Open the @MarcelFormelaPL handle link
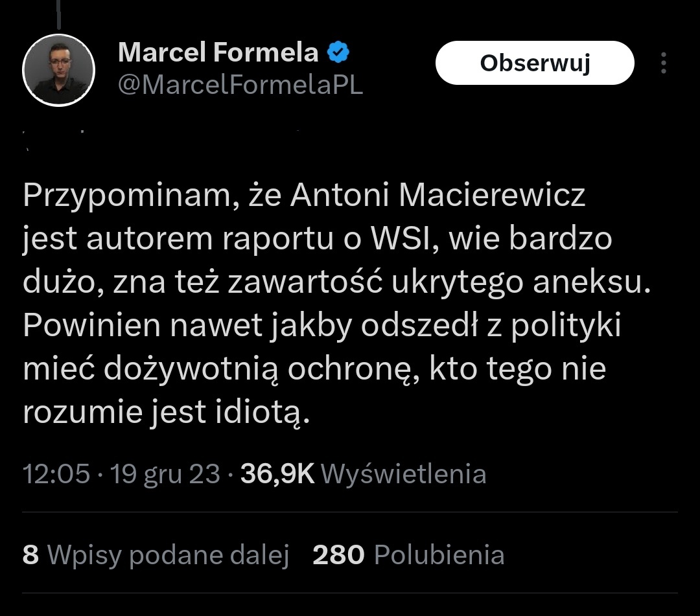The image size is (700, 616). (240, 85)
